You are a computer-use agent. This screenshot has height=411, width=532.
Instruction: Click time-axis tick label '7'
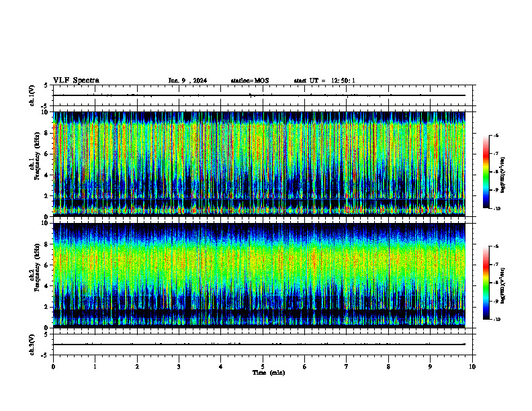[347, 367]
